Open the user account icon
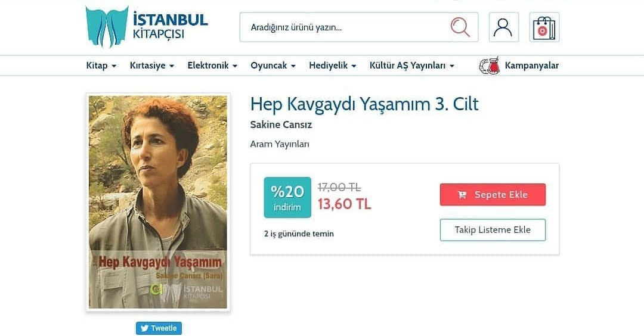Image resolution: width=644 pixels, height=336 pixels. pos(503,27)
